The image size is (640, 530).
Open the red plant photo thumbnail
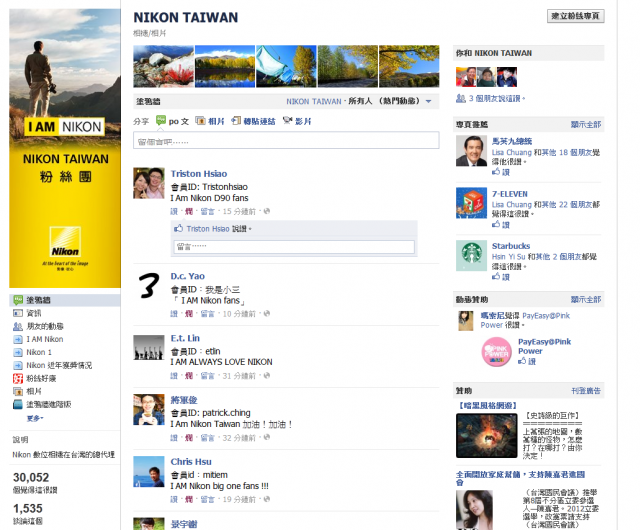click(163, 66)
